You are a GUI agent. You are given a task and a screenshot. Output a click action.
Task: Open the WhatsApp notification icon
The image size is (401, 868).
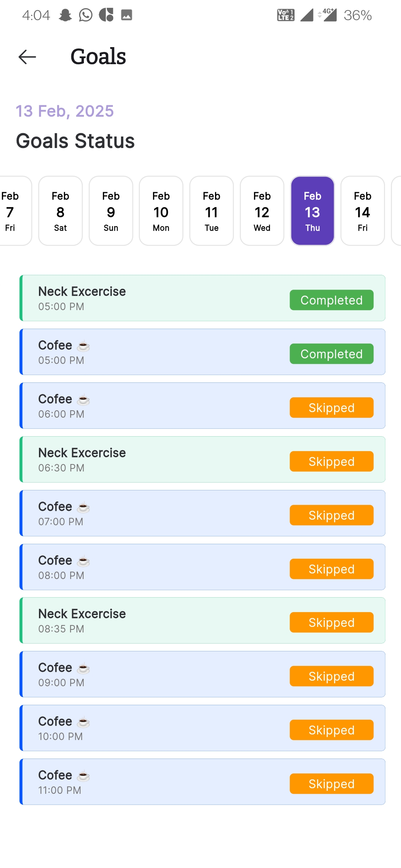click(x=86, y=15)
